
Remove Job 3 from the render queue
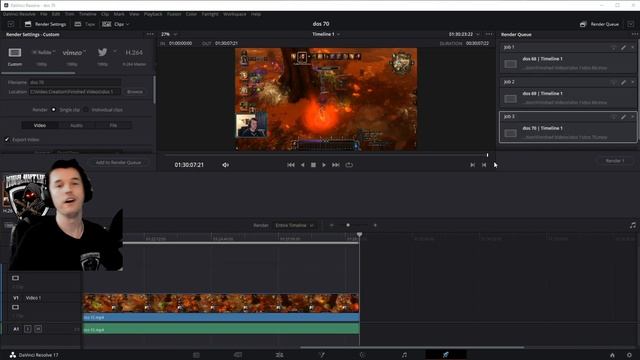(x=633, y=117)
